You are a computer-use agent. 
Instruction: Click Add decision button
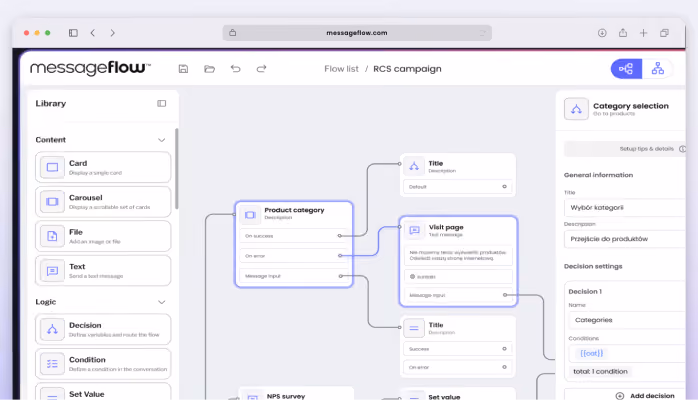click(625, 395)
